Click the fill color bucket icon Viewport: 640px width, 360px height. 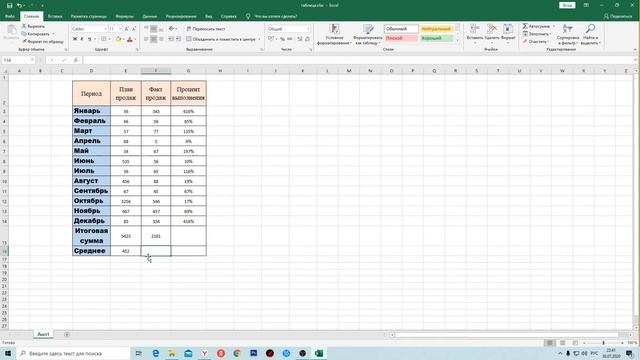click(x=118, y=39)
